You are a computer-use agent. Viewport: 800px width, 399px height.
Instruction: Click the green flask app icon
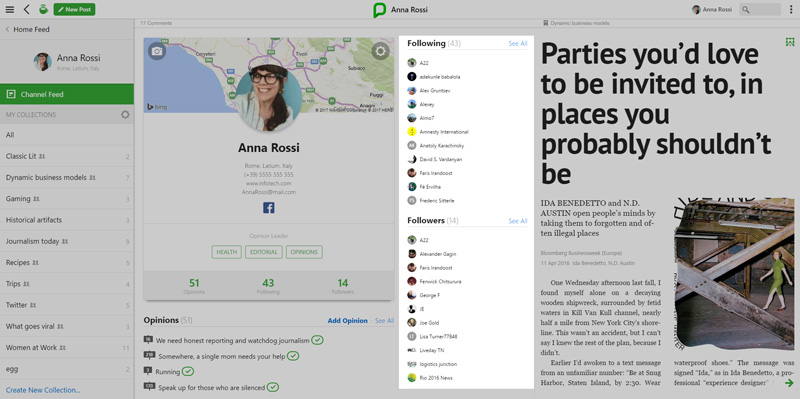tap(43, 9)
